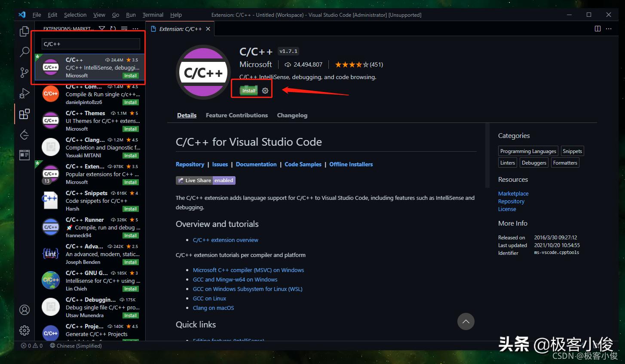
Task: Select the Extension: C/C++ editor tab
Action: click(x=181, y=29)
